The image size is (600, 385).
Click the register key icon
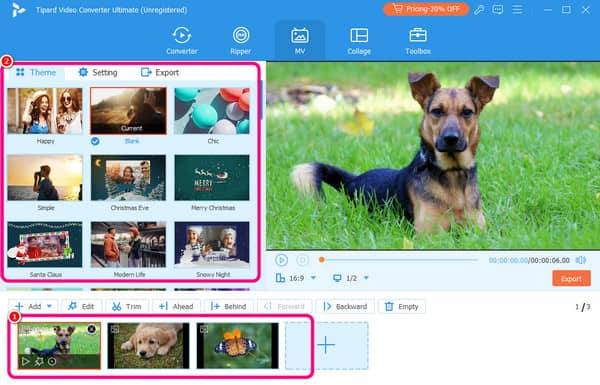point(479,10)
